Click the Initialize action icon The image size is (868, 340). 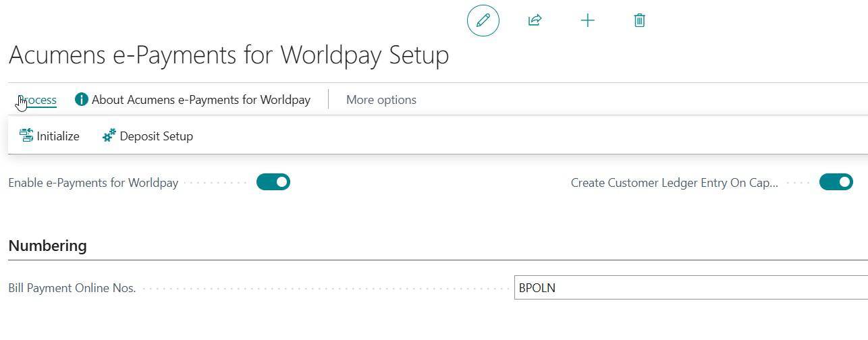point(26,136)
